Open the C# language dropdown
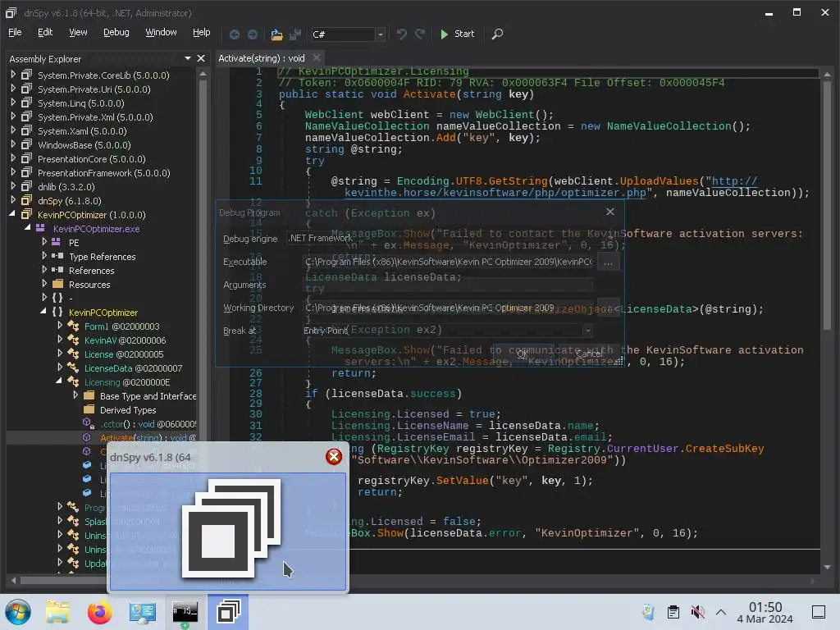The height and width of the screenshot is (630, 840). pyautogui.click(x=381, y=34)
